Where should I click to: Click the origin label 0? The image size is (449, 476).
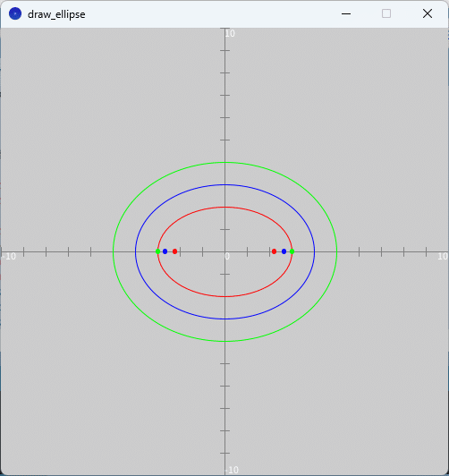227,257
